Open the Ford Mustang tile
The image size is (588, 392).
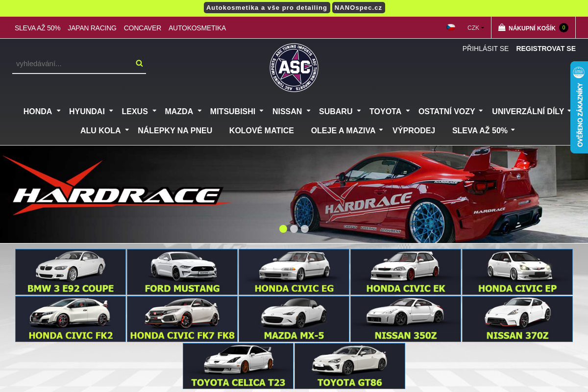point(182,272)
